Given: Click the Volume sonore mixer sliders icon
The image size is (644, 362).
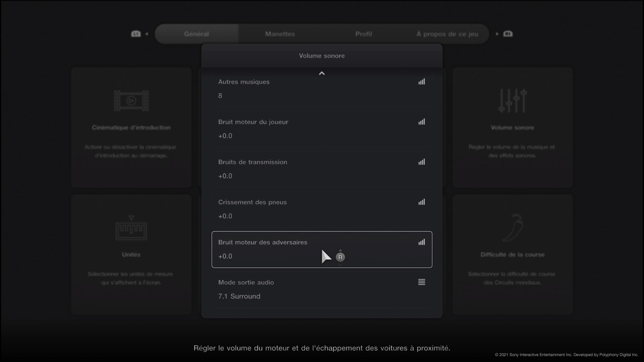Looking at the screenshot, I should tap(512, 101).
